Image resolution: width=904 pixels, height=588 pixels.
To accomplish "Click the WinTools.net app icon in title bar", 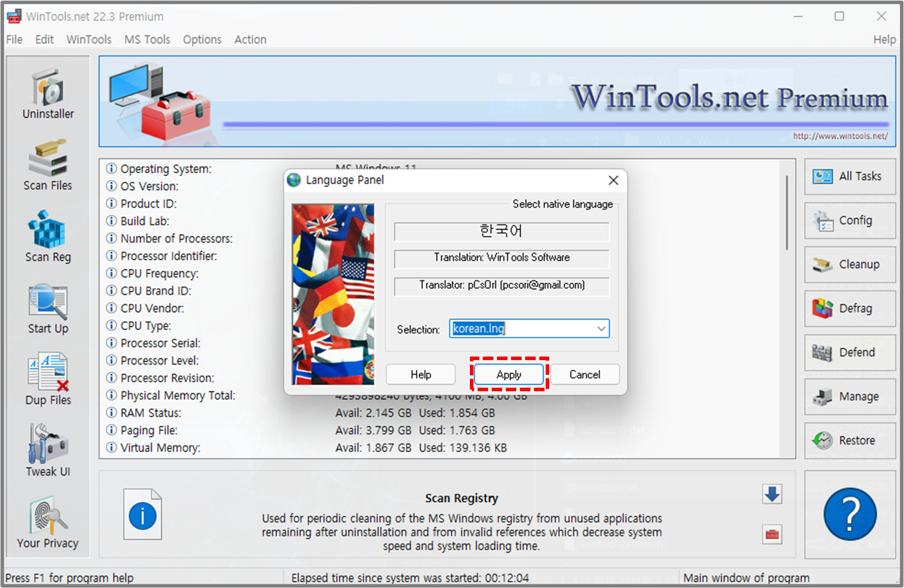I will [x=14, y=16].
